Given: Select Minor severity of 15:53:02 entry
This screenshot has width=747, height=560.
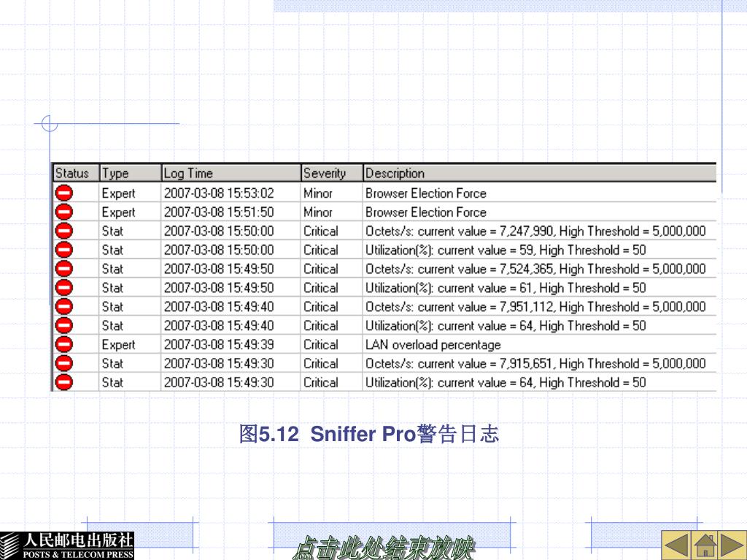Looking at the screenshot, I should pyautogui.click(x=318, y=192).
